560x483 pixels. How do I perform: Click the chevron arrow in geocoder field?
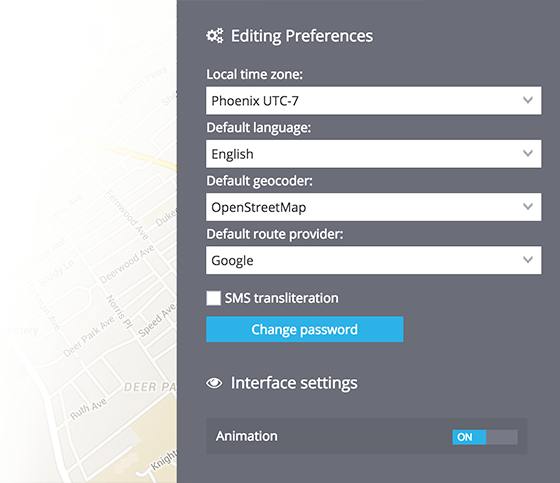[x=528, y=206]
